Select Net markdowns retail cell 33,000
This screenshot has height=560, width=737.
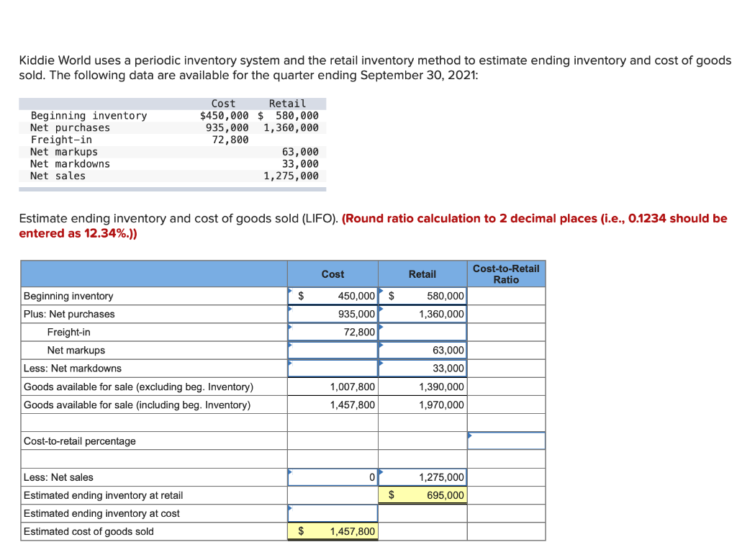(422, 368)
